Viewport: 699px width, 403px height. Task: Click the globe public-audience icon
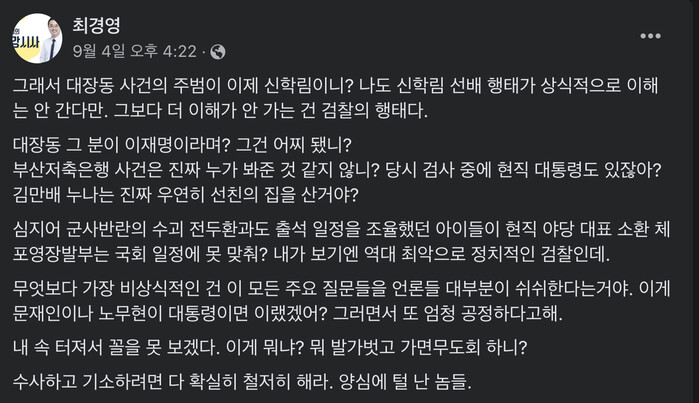click(218, 51)
